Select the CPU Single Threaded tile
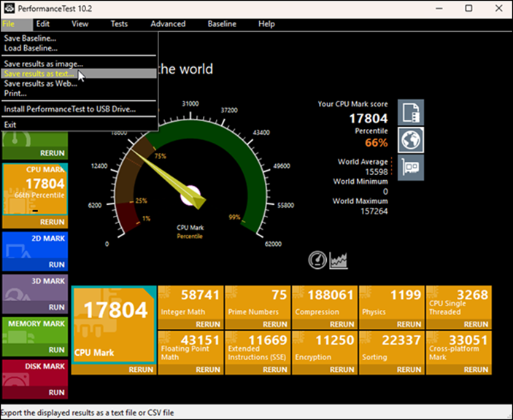This screenshot has width=513, height=420. (459, 303)
